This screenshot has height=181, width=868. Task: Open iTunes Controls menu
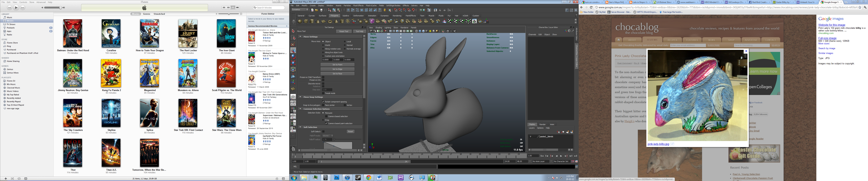(23, 2)
